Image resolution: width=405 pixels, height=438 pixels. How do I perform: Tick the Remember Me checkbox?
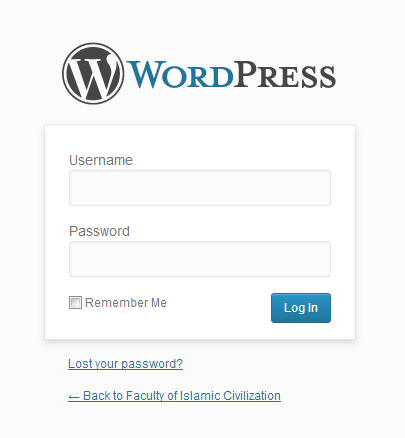point(75,302)
